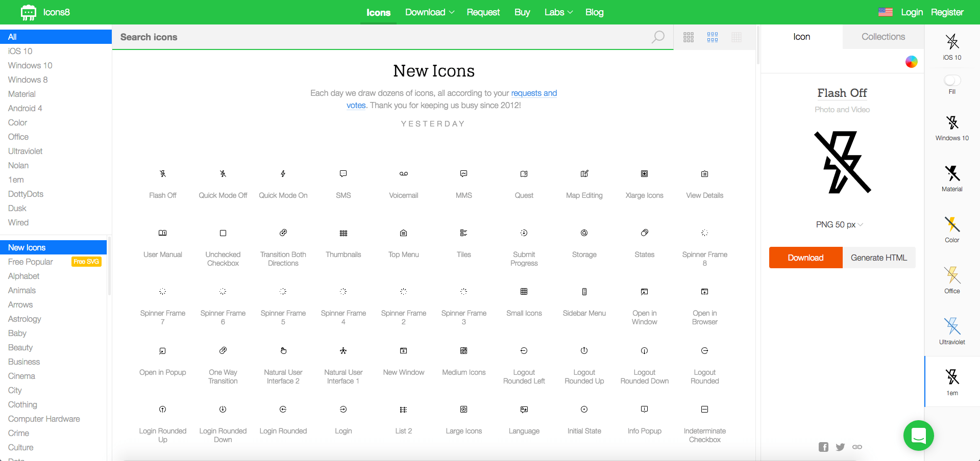Expand the Labs menu
This screenshot has width=980, height=461.
pyautogui.click(x=558, y=12)
